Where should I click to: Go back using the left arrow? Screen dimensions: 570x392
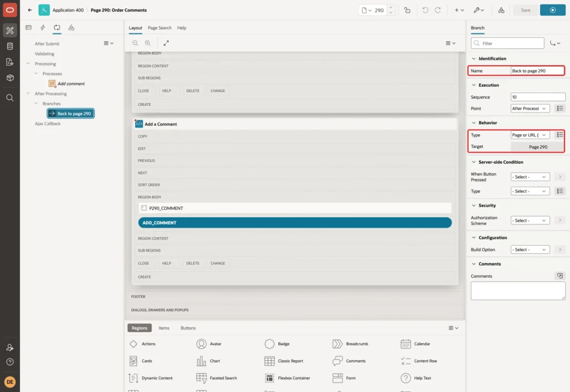click(30, 10)
